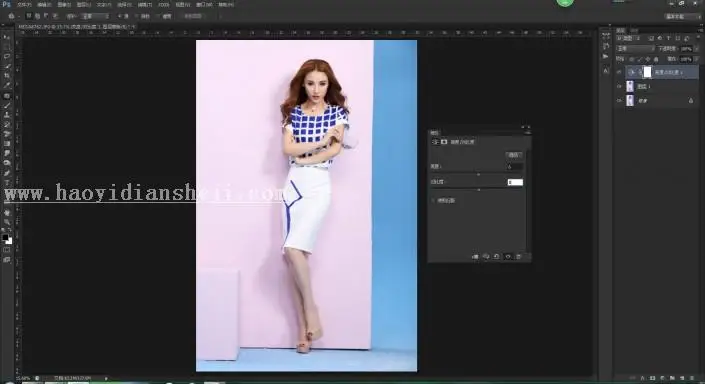
Task: Open the Actions panel play icon
Action: click(606, 56)
